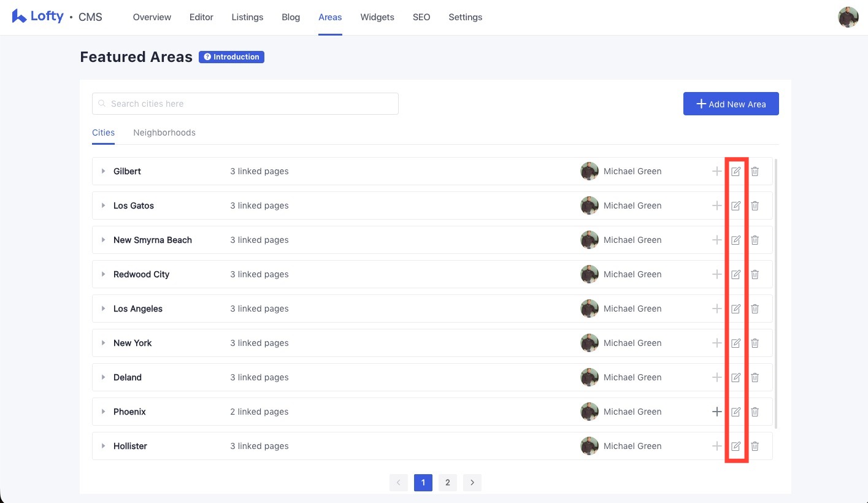Delete the Deland area

pos(755,377)
